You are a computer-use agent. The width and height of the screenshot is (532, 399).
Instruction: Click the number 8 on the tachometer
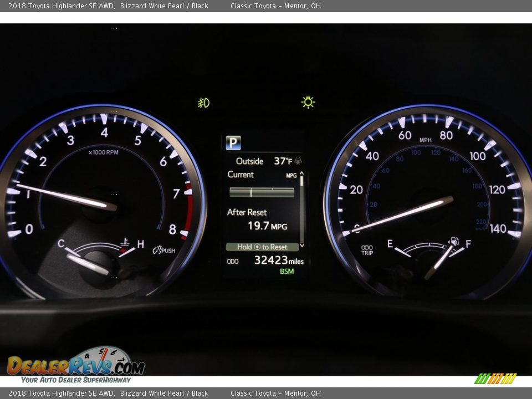[172, 229]
